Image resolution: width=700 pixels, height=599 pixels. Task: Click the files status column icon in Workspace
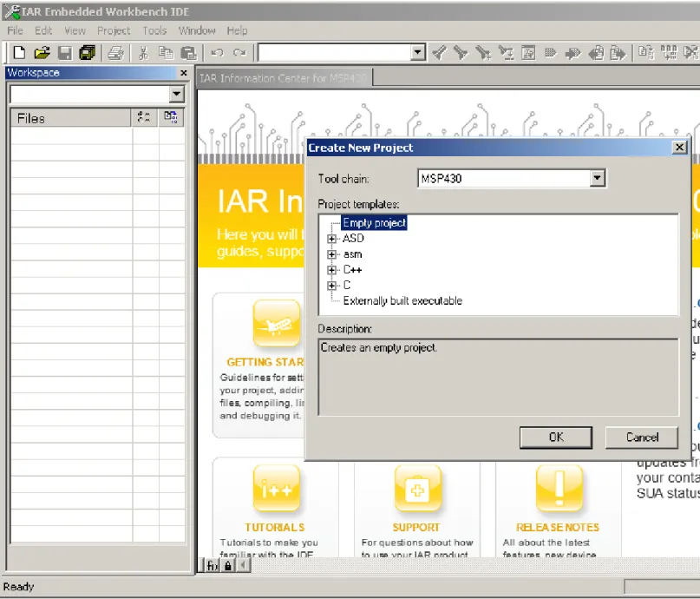(144, 117)
